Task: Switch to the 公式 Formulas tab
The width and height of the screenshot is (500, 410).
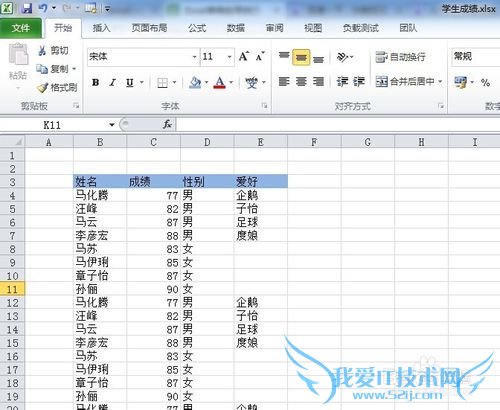Action: (x=197, y=28)
